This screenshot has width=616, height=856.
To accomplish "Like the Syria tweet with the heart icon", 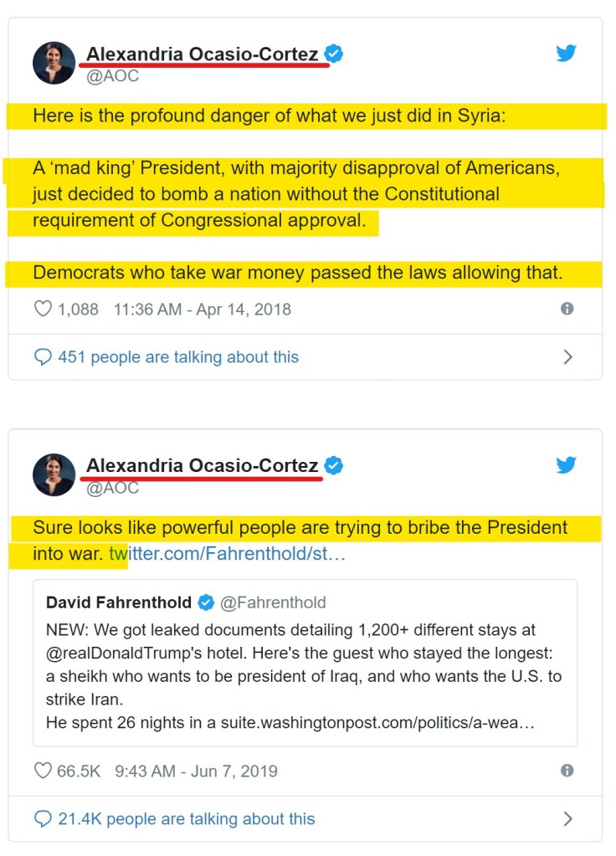I will [43, 309].
